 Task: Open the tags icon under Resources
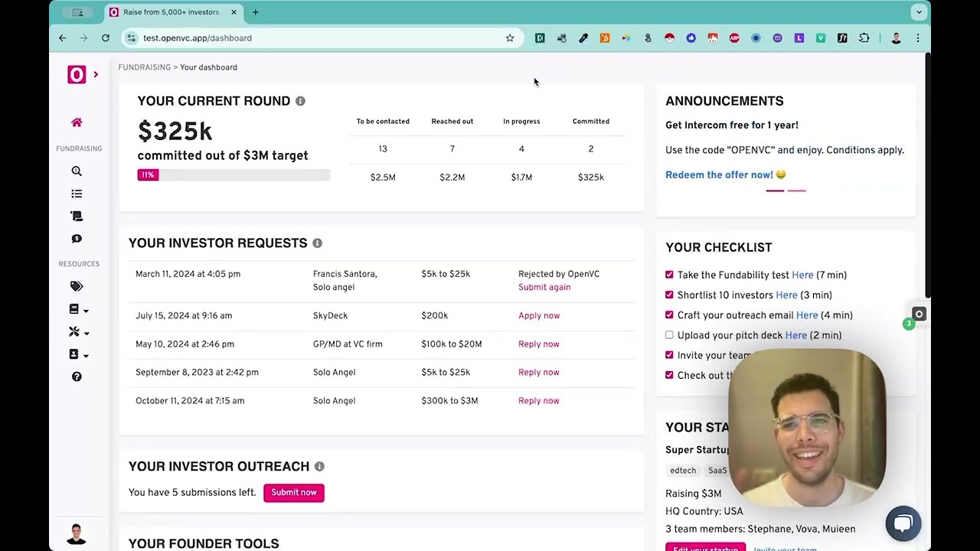pyautogui.click(x=77, y=286)
